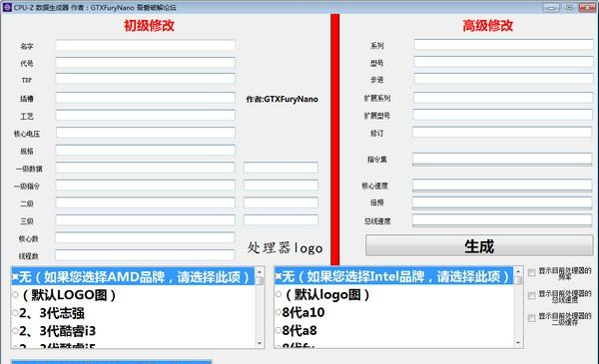The height and width of the screenshot is (364, 599).
Task: Click the 作者:GTXFuryNano author text
Action: (x=282, y=99)
